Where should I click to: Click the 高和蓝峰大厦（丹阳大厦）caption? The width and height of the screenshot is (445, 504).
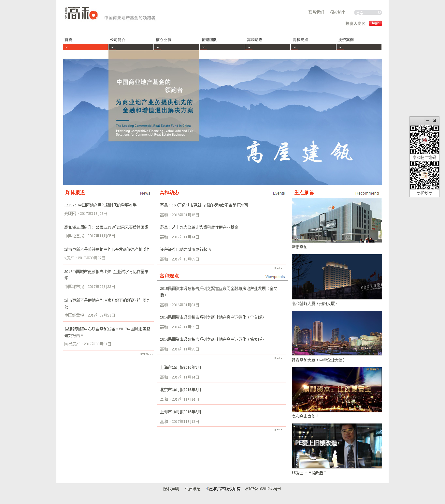315,304
